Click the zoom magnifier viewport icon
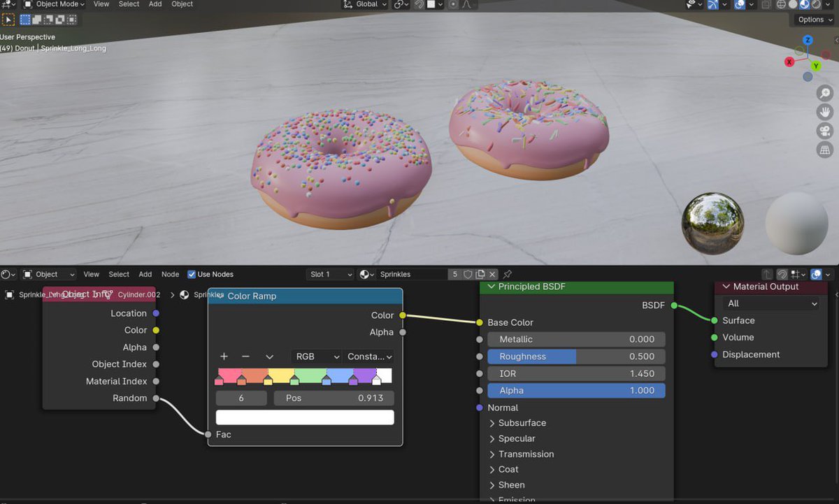The height and width of the screenshot is (504, 839). pyautogui.click(x=825, y=94)
